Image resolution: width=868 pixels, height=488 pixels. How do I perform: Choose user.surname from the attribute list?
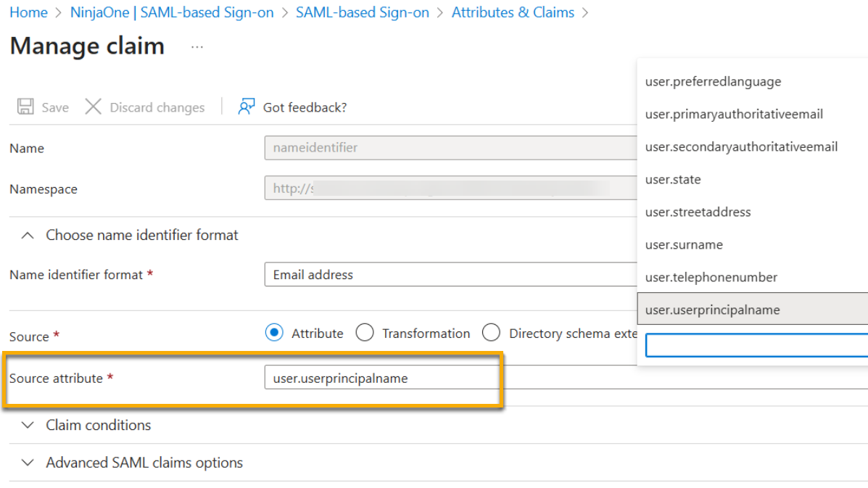(684, 244)
